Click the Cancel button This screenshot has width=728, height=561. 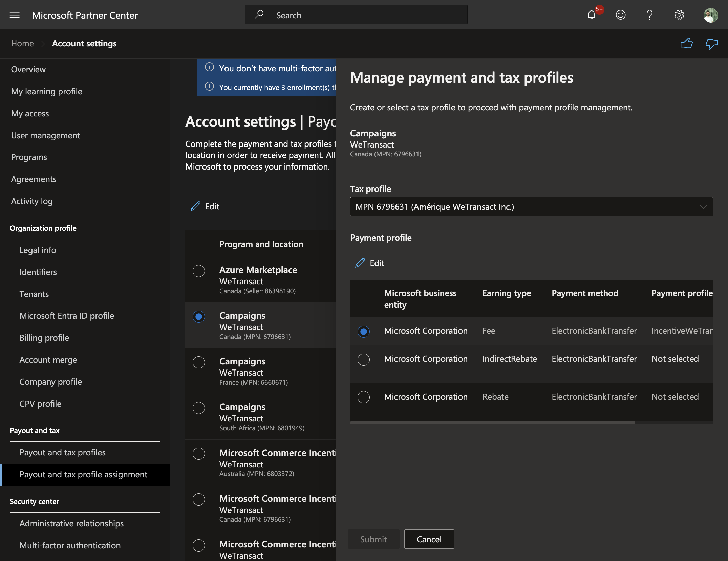pos(429,539)
